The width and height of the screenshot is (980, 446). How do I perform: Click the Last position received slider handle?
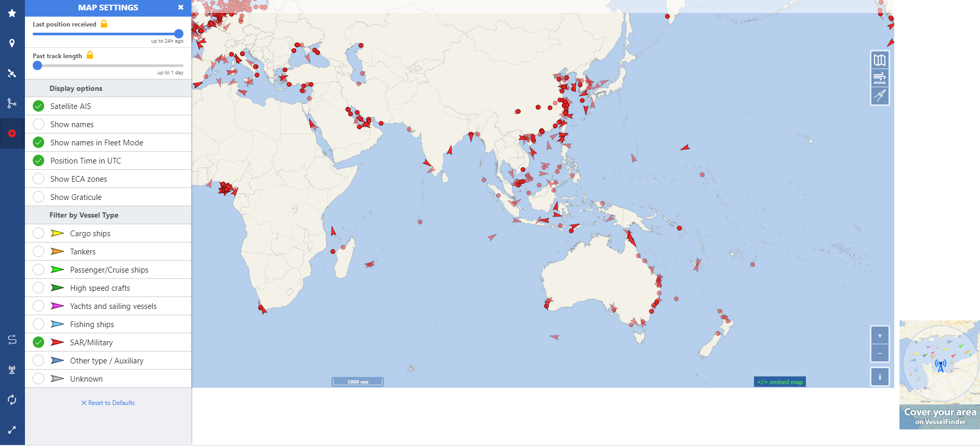179,34
